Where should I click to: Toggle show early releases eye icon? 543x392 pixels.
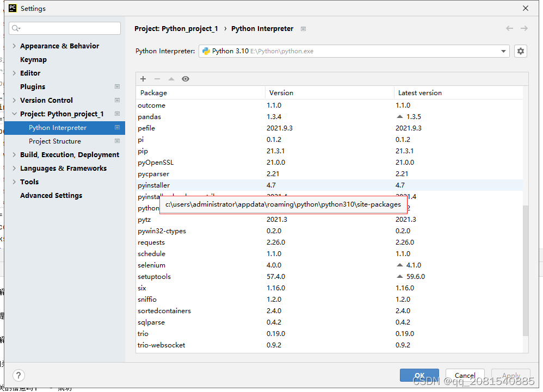click(186, 79)
